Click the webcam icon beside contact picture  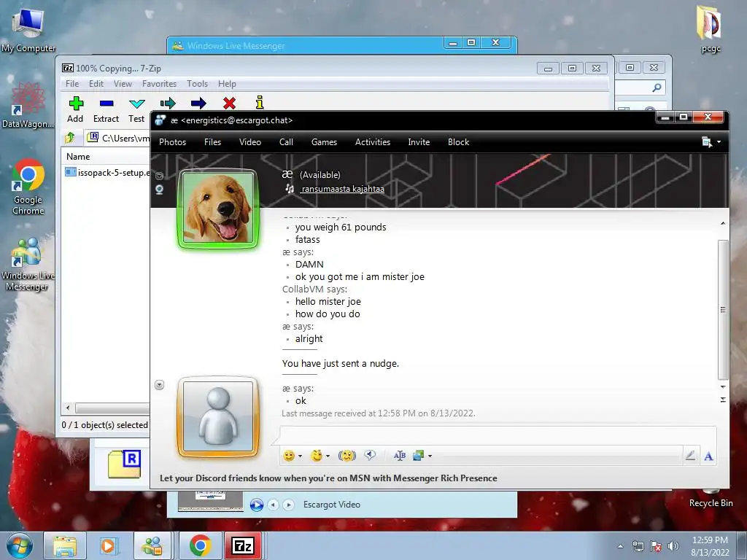pyautogui.click(x=160, y=190)
